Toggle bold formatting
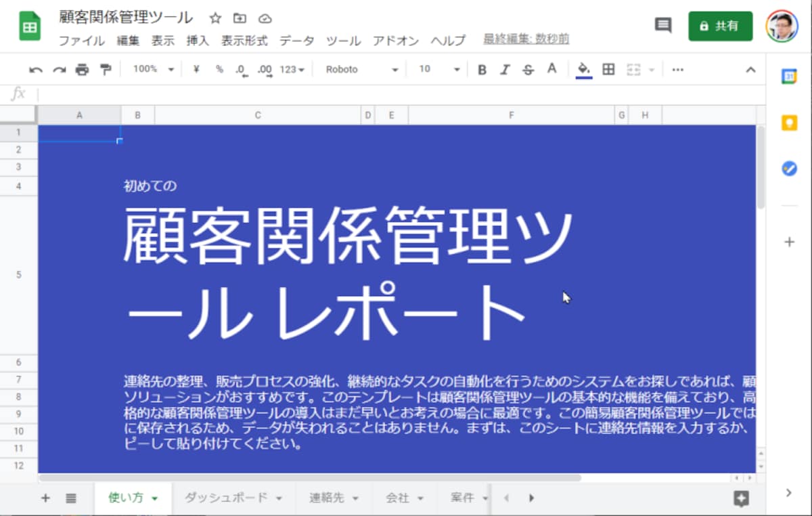This screenshot has height=516, width=812. tap(482, 69)
